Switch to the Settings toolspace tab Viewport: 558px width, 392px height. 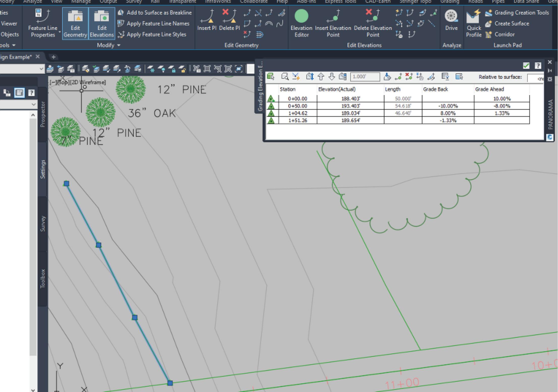coord(43,169)
